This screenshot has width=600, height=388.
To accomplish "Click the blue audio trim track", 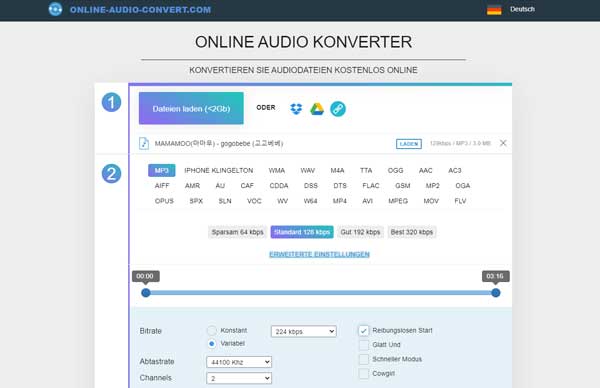I will (321, 293).
